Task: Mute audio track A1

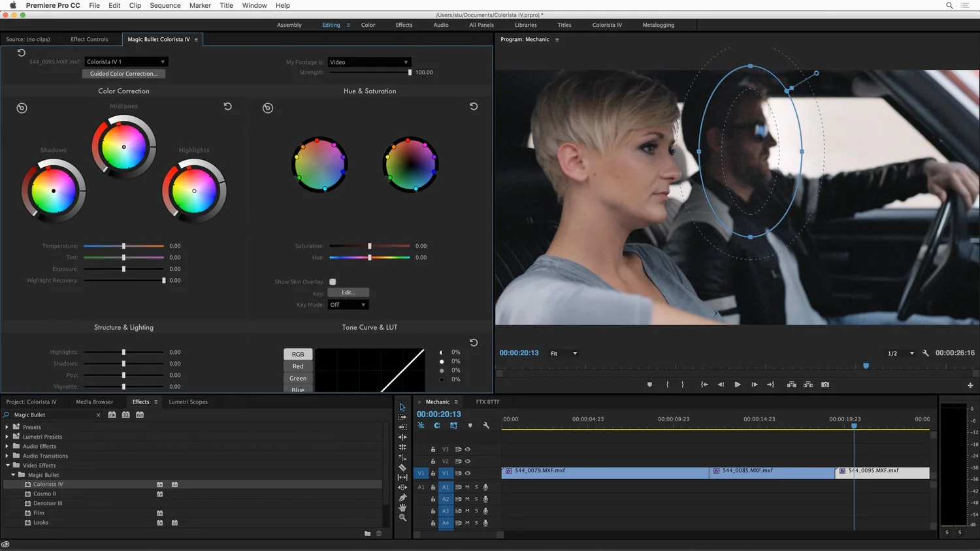Action: (x=467, y=487)
